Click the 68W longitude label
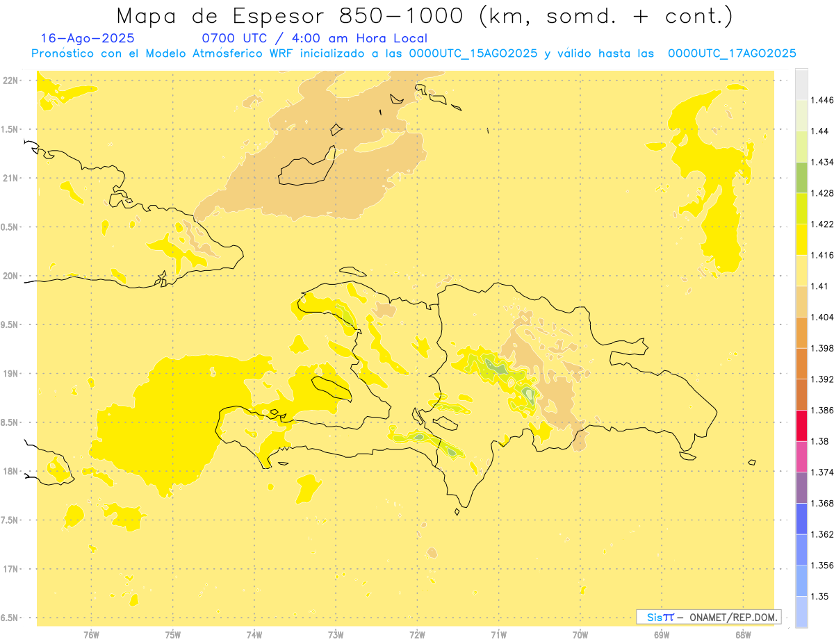The height and width of the screenshot is (644, 834). click(743, 635)
